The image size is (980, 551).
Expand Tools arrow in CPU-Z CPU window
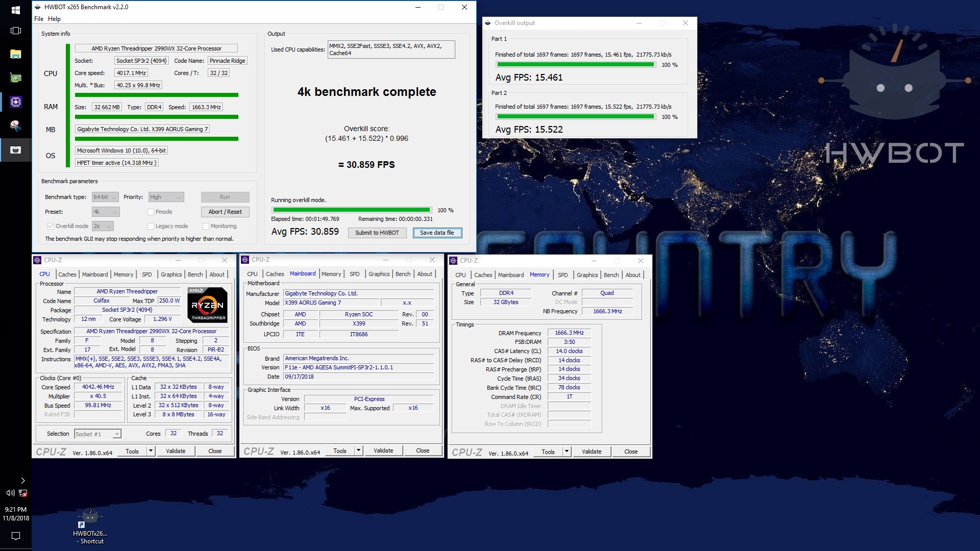coord(151,451)
